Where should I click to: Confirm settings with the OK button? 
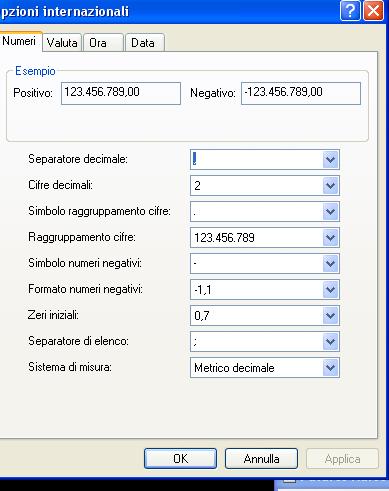[x=180, y=459]
